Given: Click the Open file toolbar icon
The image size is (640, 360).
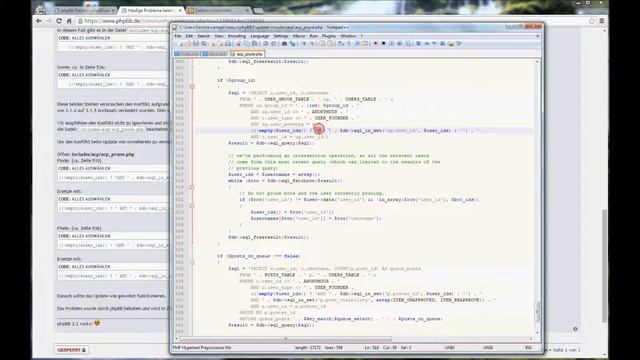Looking at the screenshot, I should [x=188, y=43].
